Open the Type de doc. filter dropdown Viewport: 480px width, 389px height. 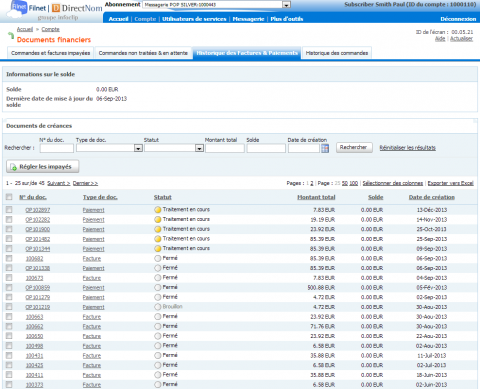click(x=138, y=148)
